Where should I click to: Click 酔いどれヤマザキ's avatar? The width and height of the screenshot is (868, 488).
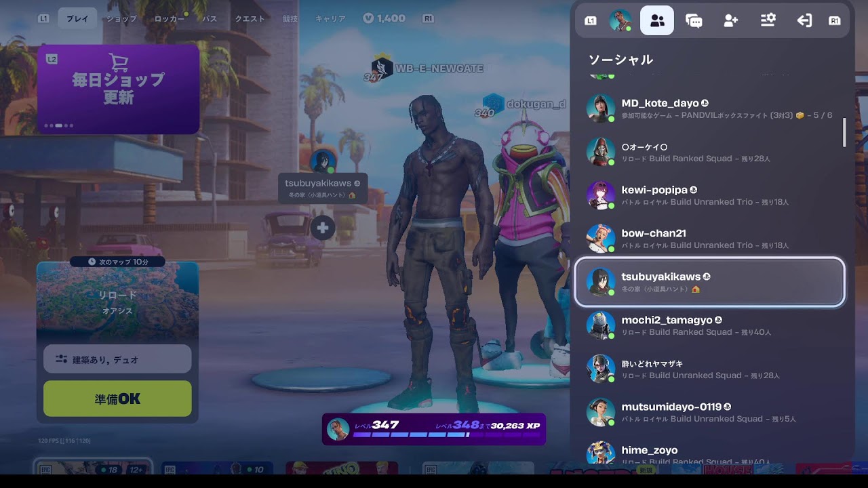pos(600,369)
